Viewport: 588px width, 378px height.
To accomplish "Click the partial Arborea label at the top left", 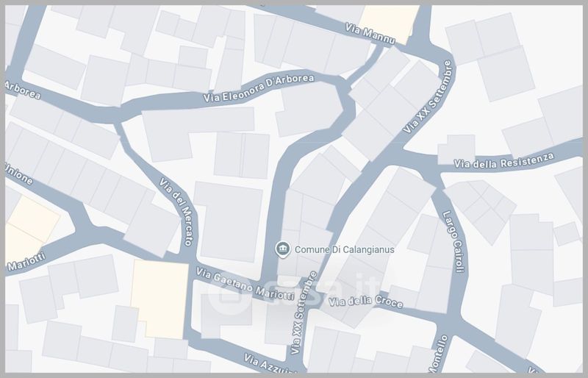I will click(x=23, y=90).
